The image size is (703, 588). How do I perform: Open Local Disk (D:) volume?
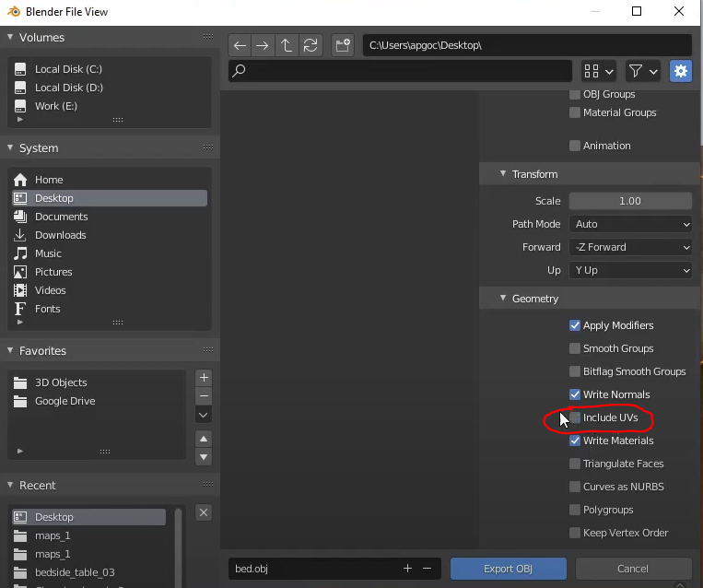point(110,88)
